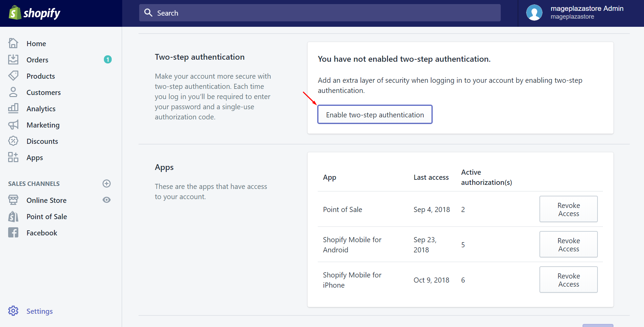Select Apps in the sidebar

point(35,157)
